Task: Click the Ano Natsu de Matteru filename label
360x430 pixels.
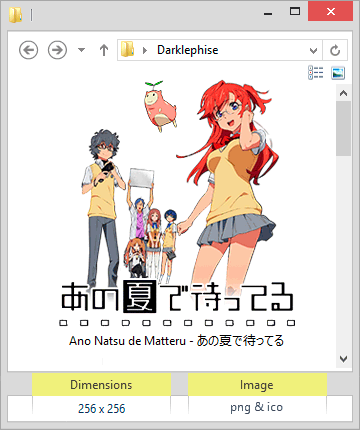Action: tap(177, 341)
